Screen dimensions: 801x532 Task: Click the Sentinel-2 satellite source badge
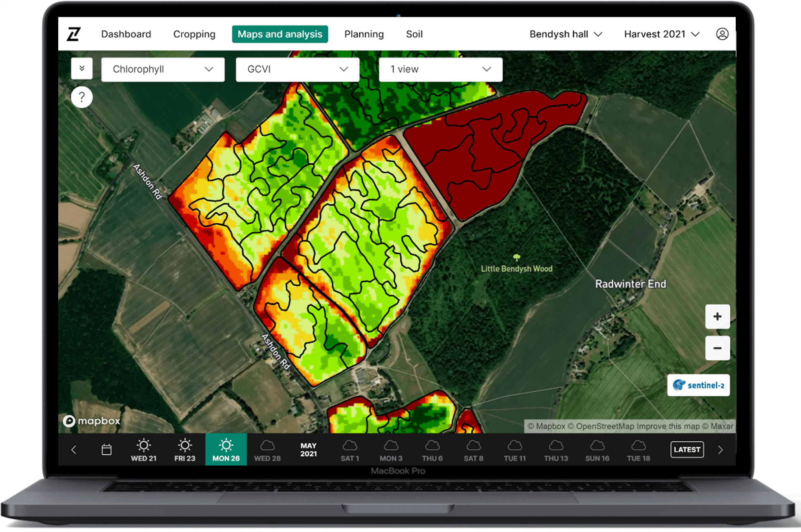click(x=699, y=385)
